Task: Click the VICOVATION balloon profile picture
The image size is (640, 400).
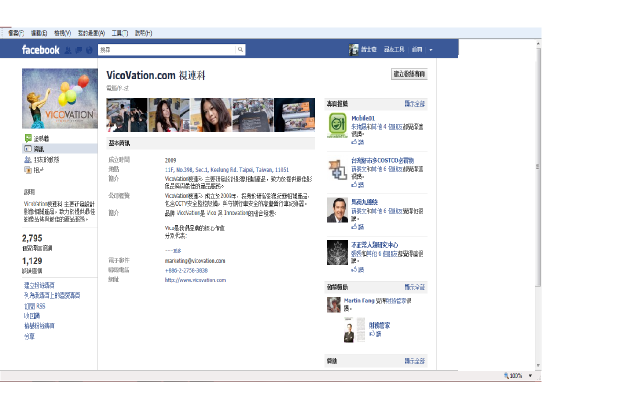Action: [x=60, y=98]
